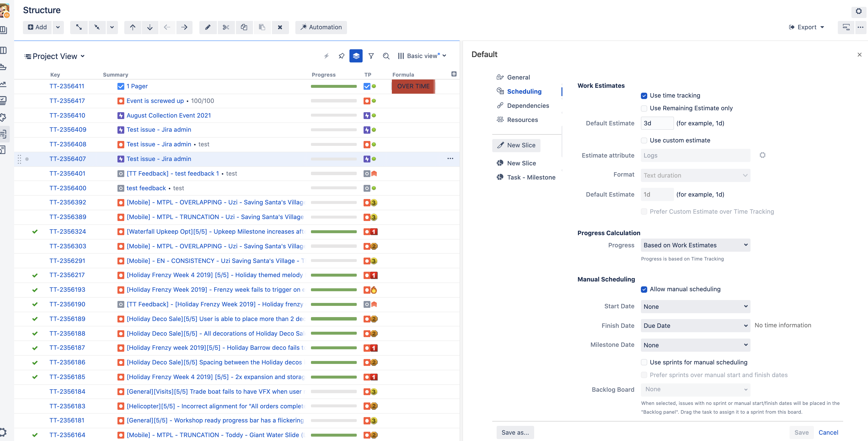Add a column with the plus icon
Screen dimensions: 868x441
click(454, 74)
